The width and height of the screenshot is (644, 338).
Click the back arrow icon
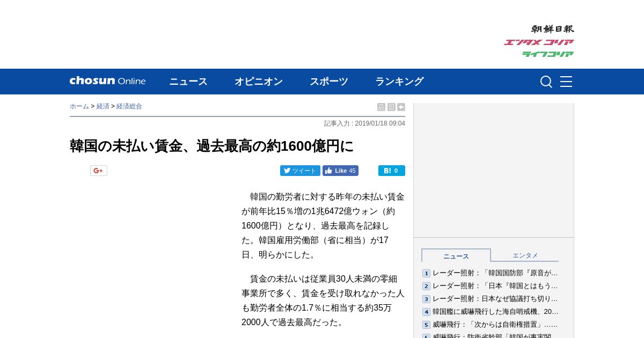401,107
